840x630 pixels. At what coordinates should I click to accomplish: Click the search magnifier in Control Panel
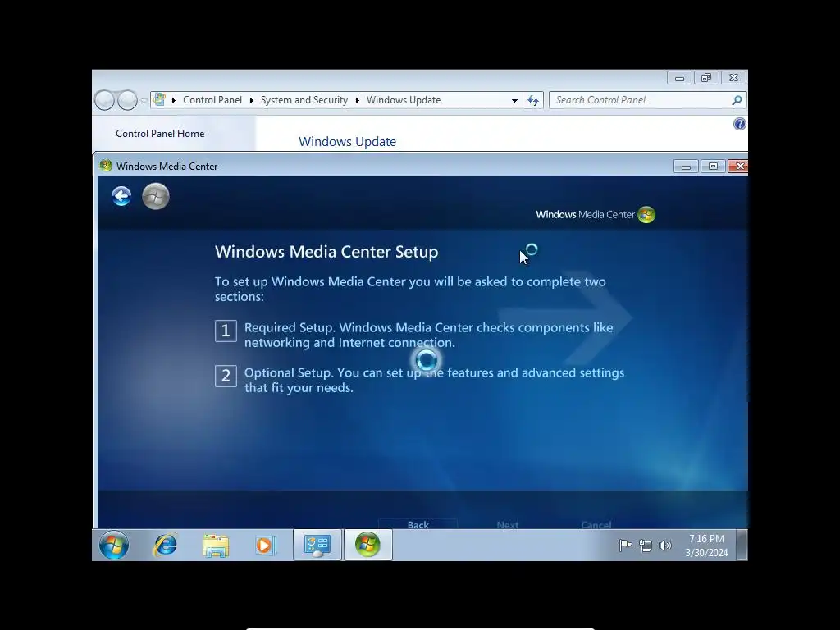pyautogui.click(x=737, y=100)
